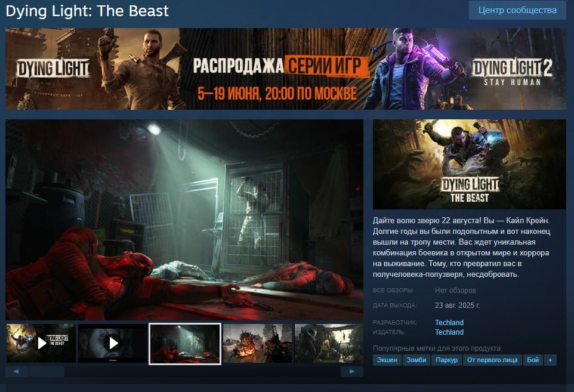Click the ИЗДАТЕЛЬ label
This screenshot has width=574, height=392.
click(389, 332)
